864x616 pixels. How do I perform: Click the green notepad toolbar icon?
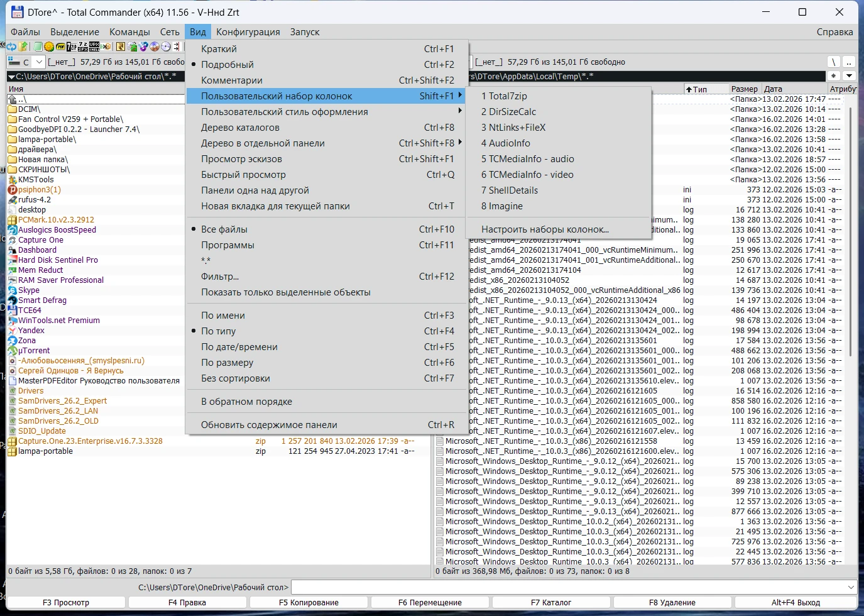pyautogui.click(x=38, y=47)
